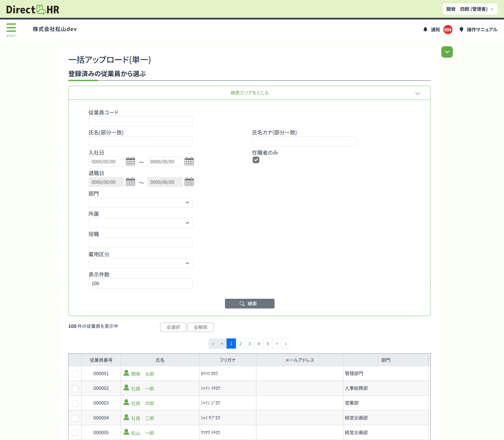Click the DirectHR logo
The image size is (504, 440).
32,9
